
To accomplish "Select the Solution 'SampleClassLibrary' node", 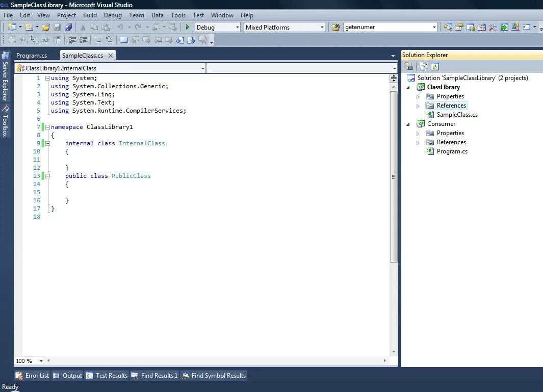I will tap(468, 78).
